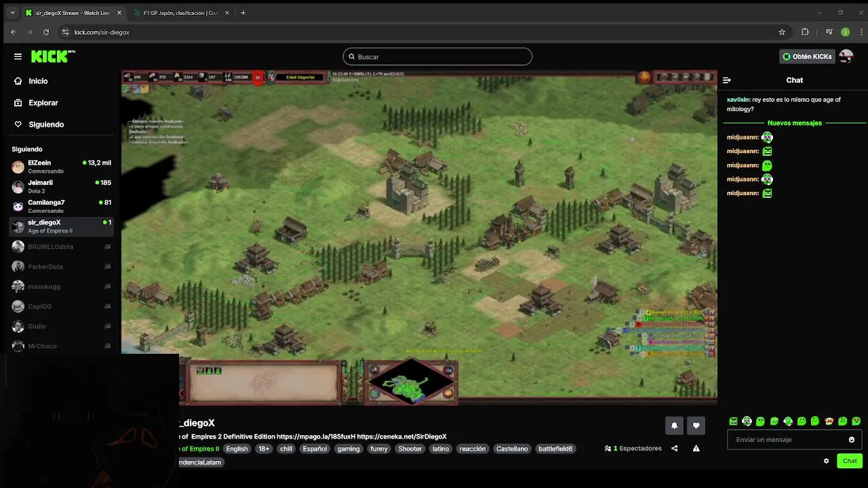The width and height of the screenshot is (868, 488).
Task: Open the tab search dropdown arrow
Action: click(x=12, y=13)
